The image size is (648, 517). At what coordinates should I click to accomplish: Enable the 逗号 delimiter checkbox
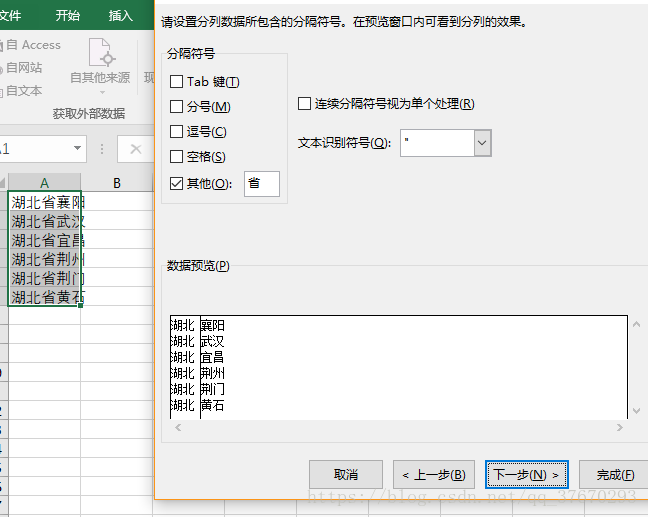(176, 132)
